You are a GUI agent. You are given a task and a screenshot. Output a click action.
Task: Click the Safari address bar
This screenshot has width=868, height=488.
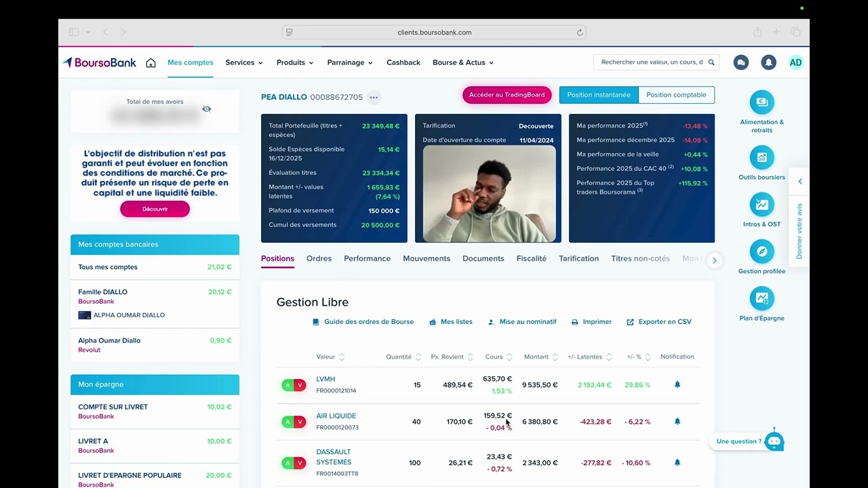coord(435,32)
